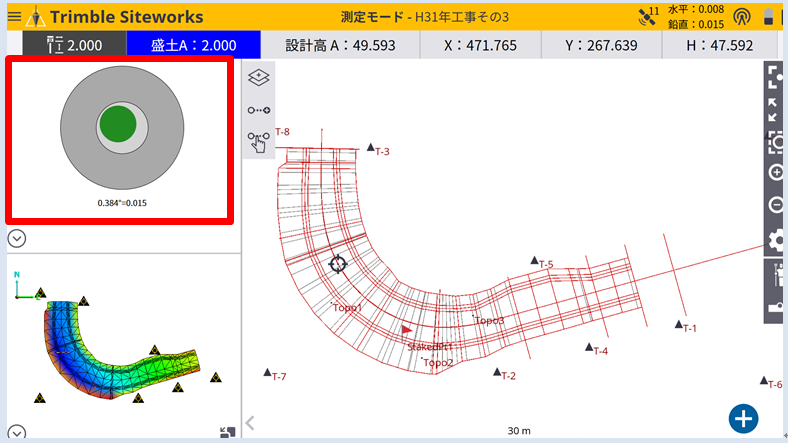Viewport: 788px width, 443px height.
Task: Open the map layers icon
Action: [x=258, y=78]
